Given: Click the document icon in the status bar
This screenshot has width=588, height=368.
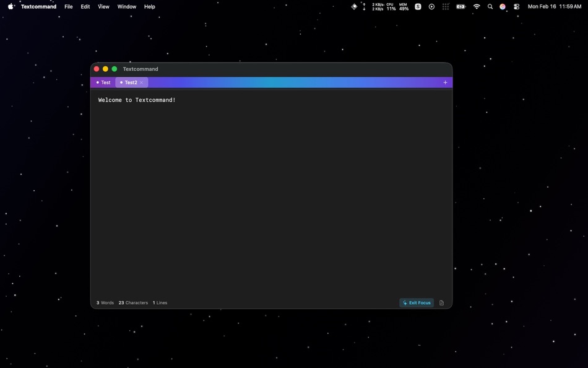Looking at the screenshot, I should (441, 302).
